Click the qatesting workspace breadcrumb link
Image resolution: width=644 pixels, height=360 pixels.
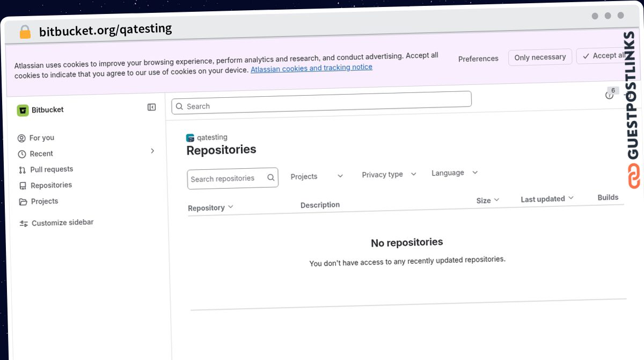212,138
